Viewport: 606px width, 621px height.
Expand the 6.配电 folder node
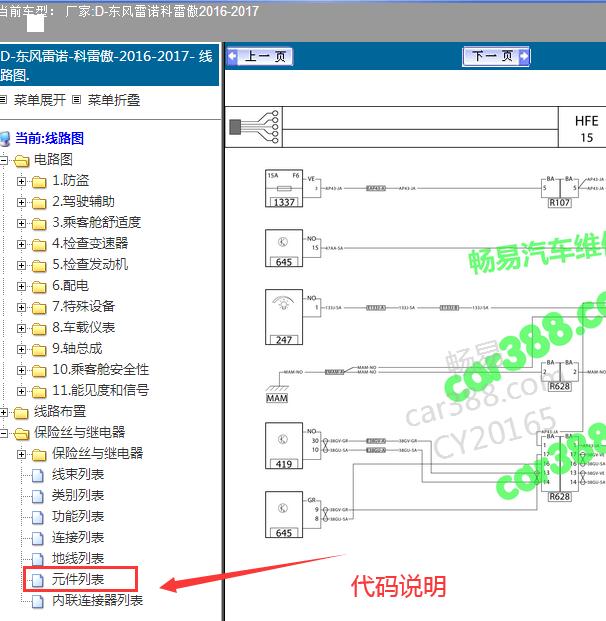[21, 286]
